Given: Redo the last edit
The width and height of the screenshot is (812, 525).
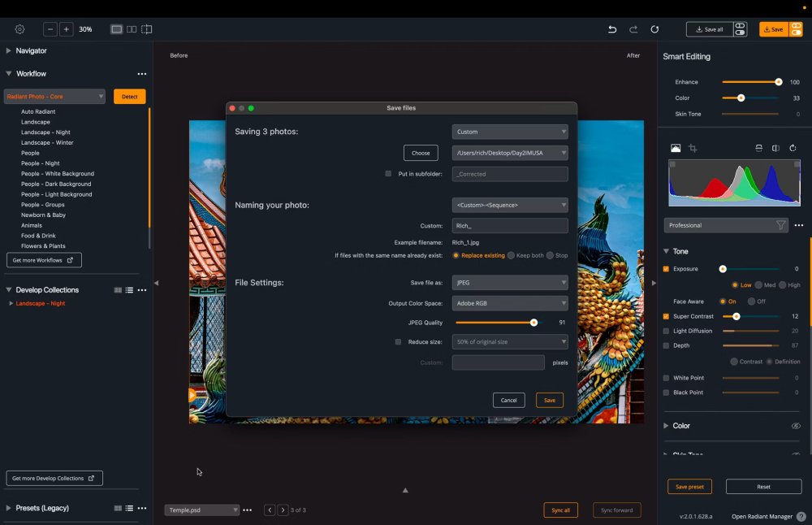Looking at the screenshot, I should [633, 29].
